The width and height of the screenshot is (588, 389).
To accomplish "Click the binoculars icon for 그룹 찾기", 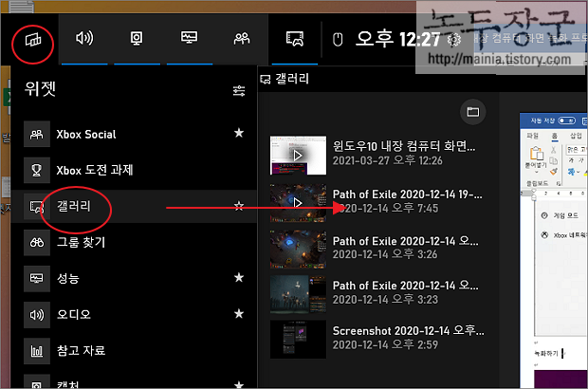I will click(37, 242).
